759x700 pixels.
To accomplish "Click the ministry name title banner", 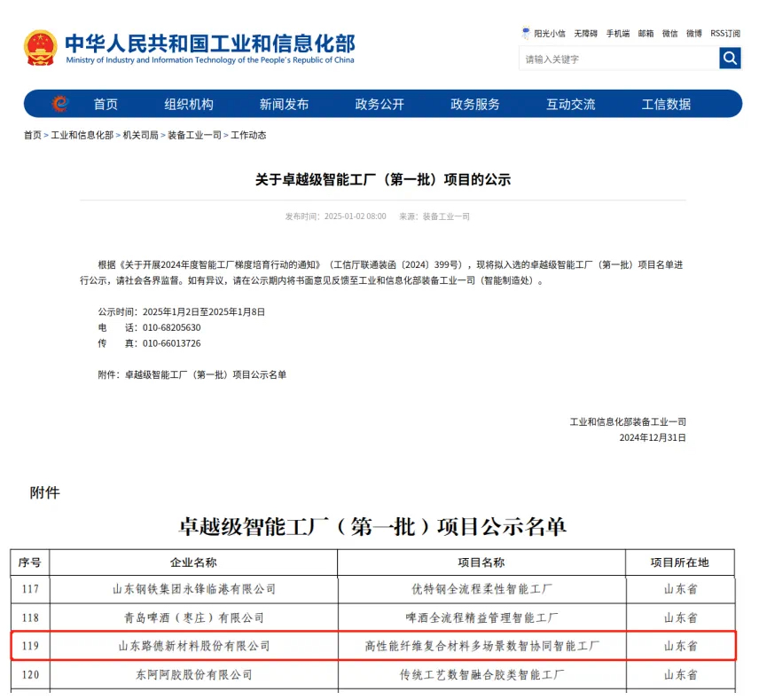I will coord(210,48).
